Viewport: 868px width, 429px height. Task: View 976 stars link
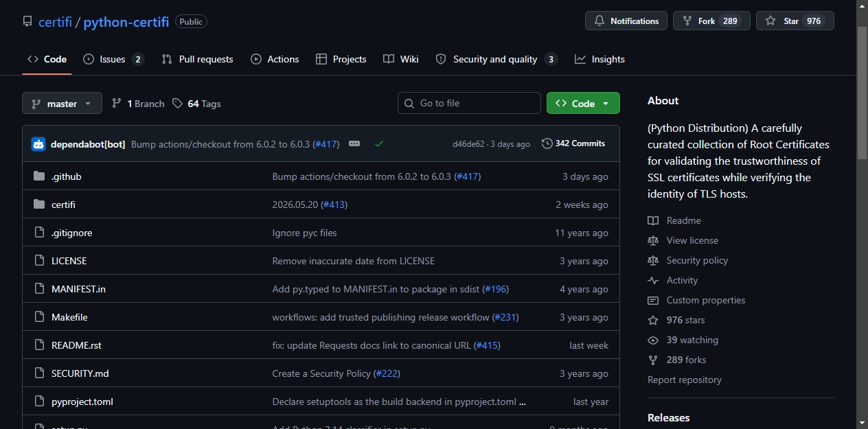pos(677,320)
